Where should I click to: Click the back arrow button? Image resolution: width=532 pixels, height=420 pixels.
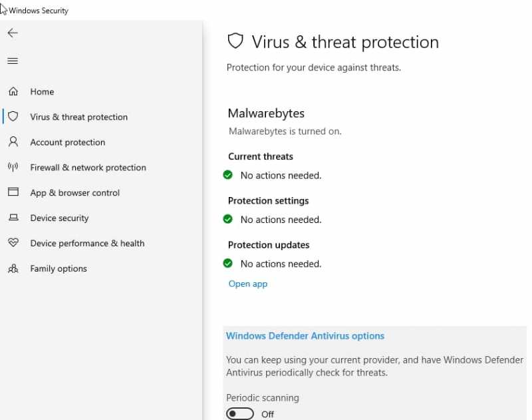coord(12,32)
